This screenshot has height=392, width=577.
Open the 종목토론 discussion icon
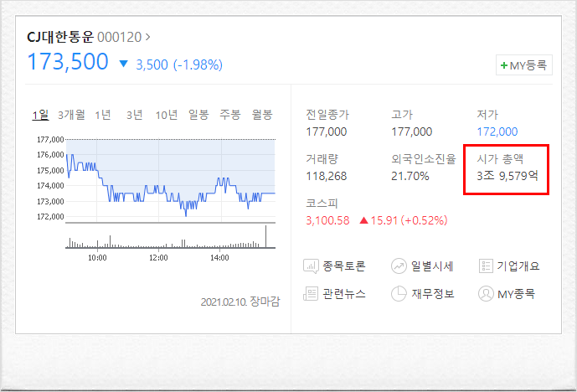[311, 266]
